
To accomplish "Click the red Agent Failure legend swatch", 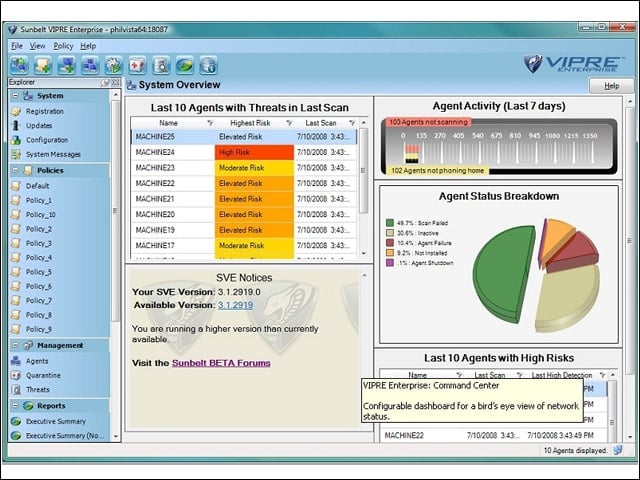I will point(390,243).
